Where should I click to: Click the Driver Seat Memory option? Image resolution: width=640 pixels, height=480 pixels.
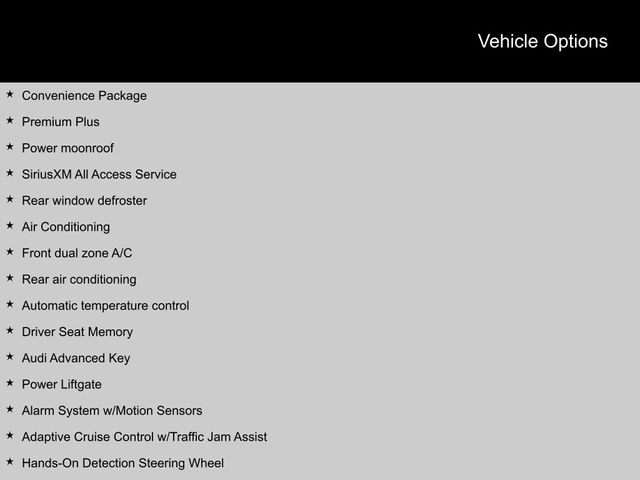pos(77,332)
